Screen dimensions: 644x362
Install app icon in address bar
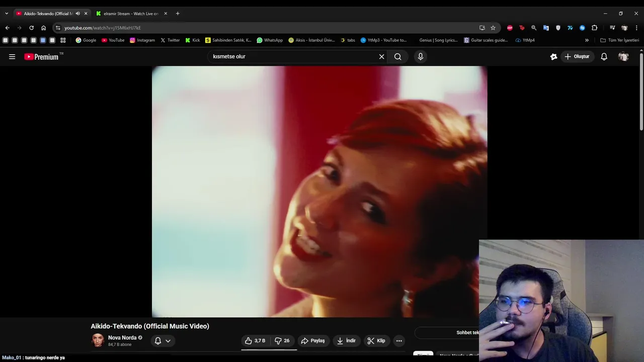pyautogui.click(x=482, y=28)
